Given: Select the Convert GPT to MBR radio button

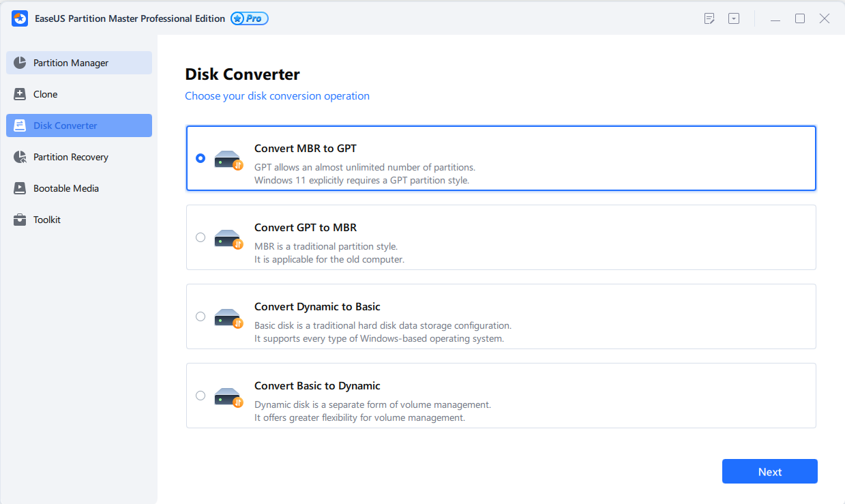Looking at the screenshot, I should (x=200, y=237).
